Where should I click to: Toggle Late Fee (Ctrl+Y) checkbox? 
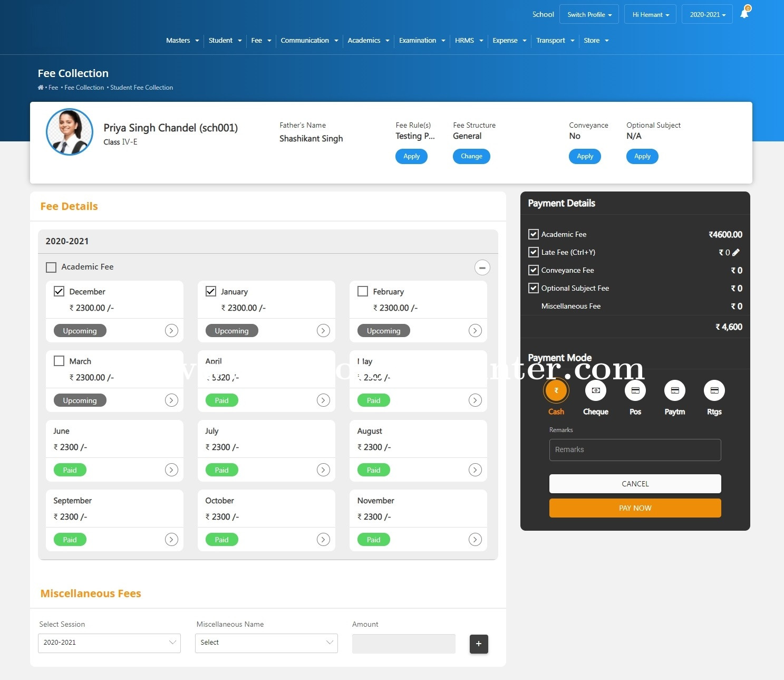coord(534,252)
